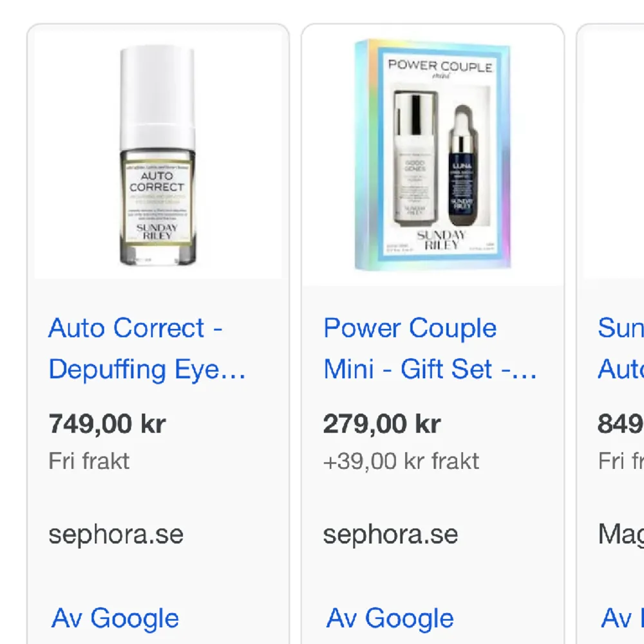Click Av Google under the Auto Correct listing

(x=113, y=618)
